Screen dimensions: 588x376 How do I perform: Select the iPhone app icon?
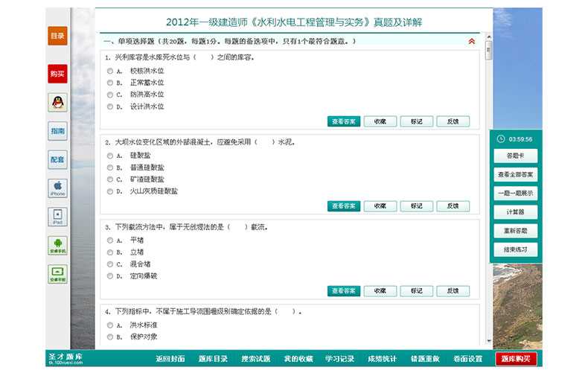pos(57,188)
